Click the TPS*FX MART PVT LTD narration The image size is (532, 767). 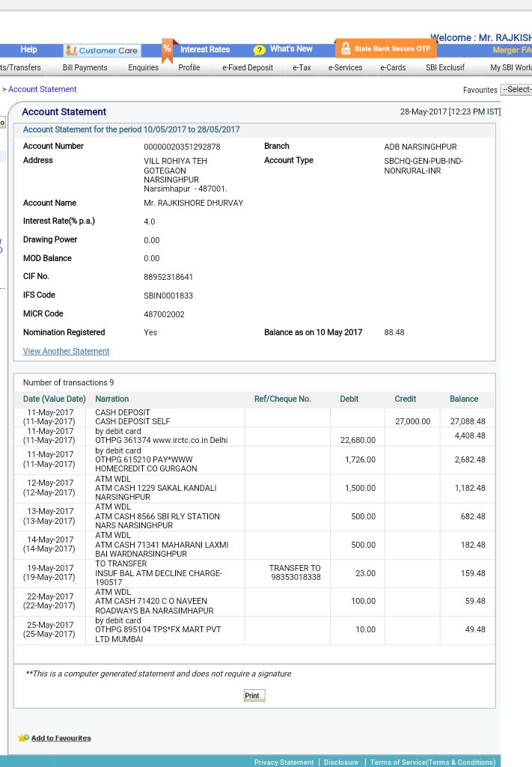pos(158,634)
